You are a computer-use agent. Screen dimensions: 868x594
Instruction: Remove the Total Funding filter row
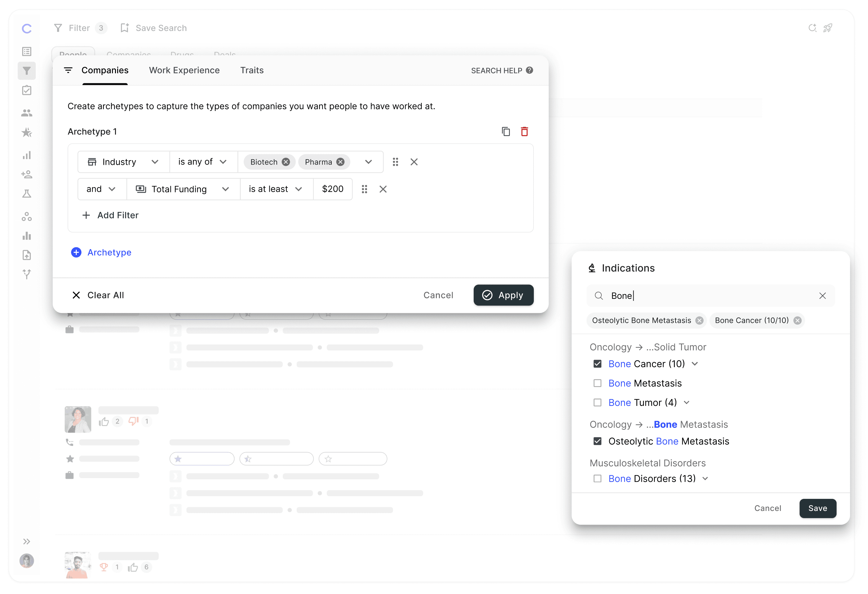coord(383,189)
